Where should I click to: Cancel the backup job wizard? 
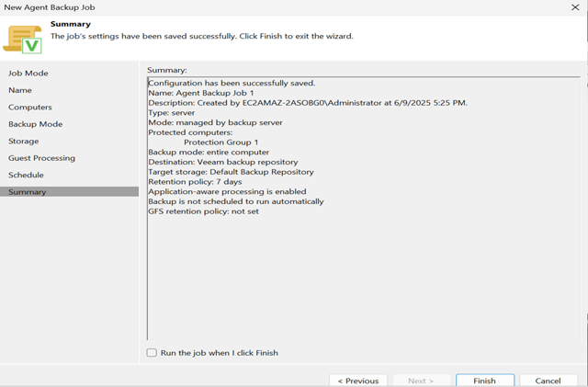click(548, 381)
